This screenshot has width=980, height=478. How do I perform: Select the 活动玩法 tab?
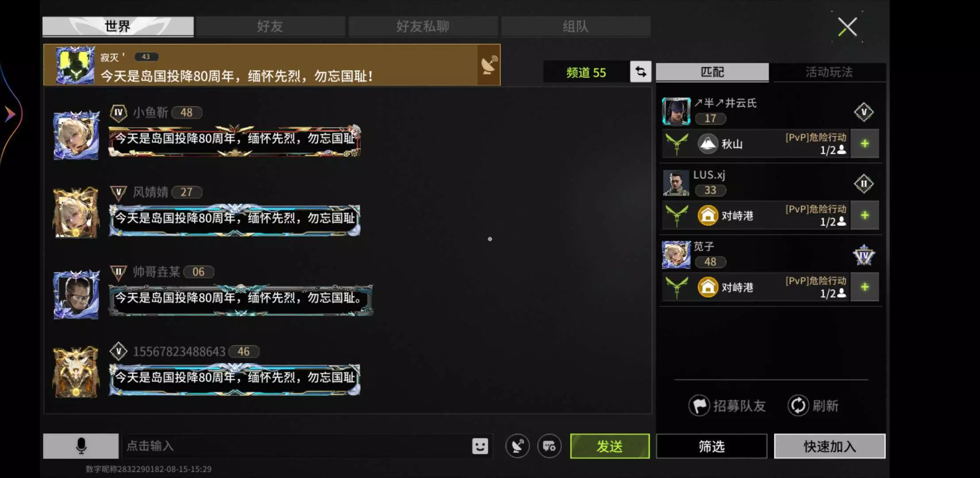[829, 72]
